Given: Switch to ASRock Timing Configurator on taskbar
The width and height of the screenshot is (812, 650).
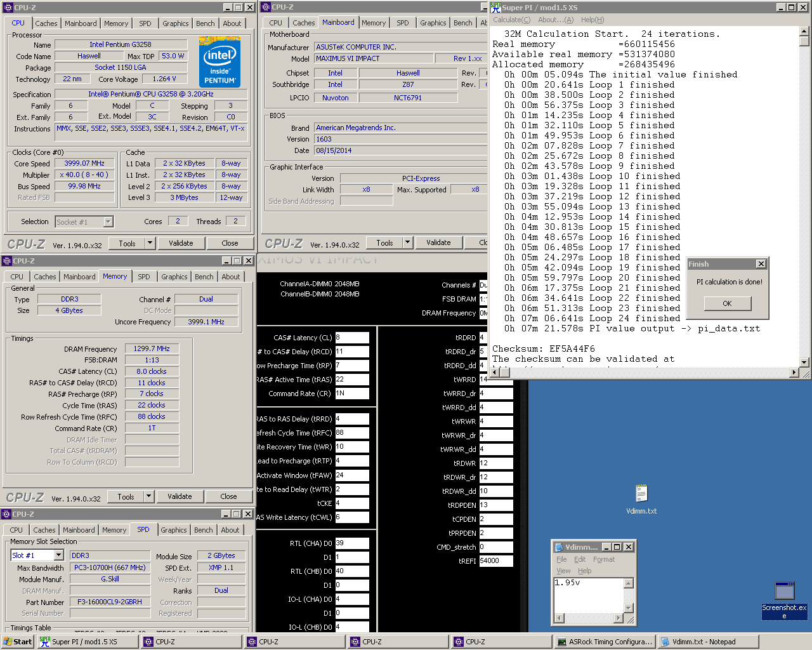Looking at the screenshot, I should (604, 642).
